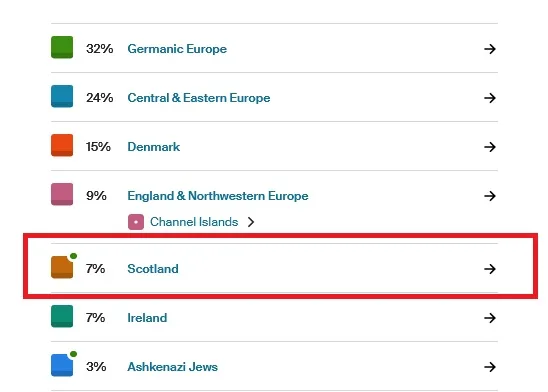The width and height of the screenshot is (548, 392).
Task: Click the green Germanic Europe color swatch
Action: (62, 47)
